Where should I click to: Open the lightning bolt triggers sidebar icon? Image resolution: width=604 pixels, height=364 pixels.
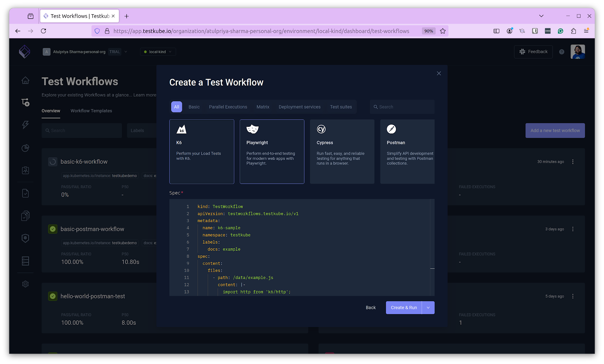(25, 125)
